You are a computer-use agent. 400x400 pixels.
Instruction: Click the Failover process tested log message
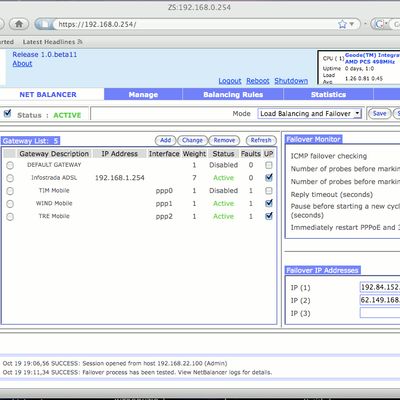[x=137, y=372]
